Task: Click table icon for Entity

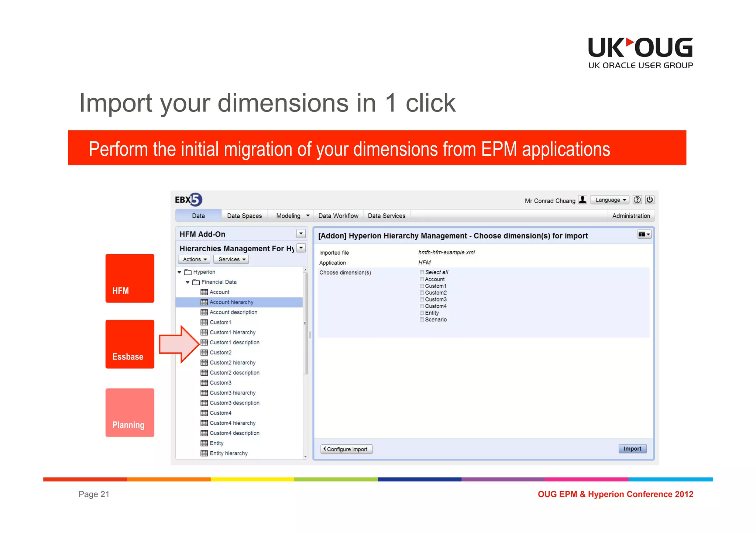Action: [x=204, y=444]
